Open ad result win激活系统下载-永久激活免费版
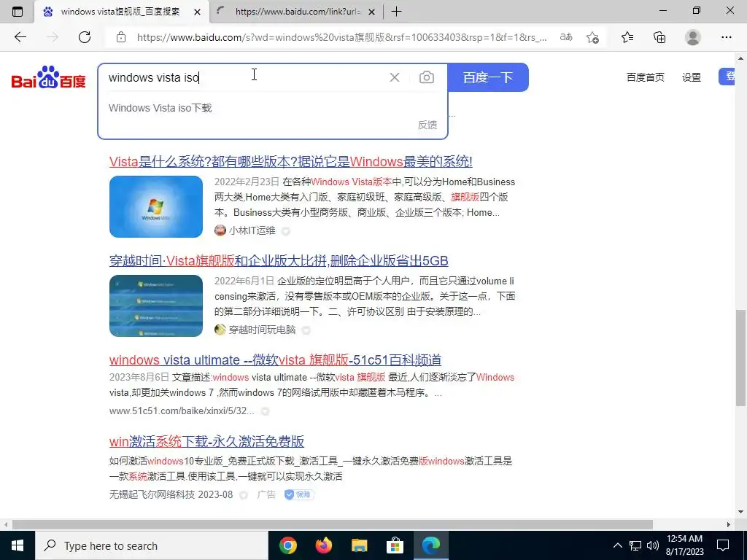 point(206,441)
